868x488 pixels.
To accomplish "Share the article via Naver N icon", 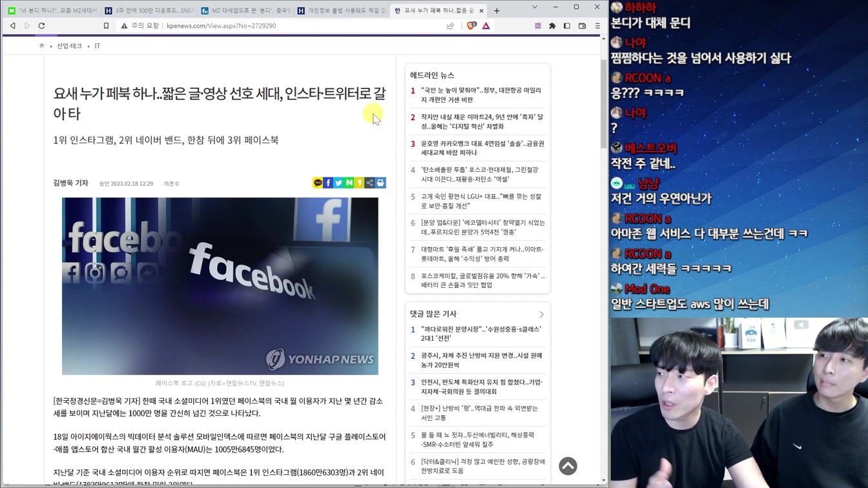I will pos(349,183).
